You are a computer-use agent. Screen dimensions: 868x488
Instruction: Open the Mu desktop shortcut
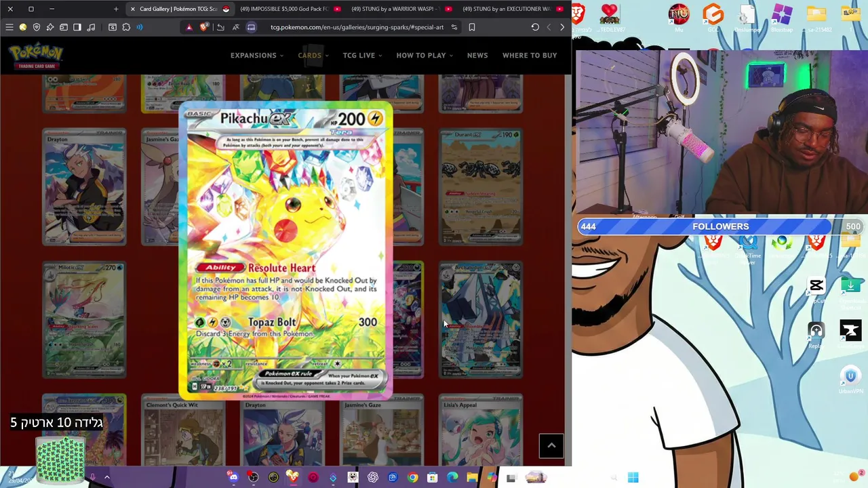[x=679, y=16]
